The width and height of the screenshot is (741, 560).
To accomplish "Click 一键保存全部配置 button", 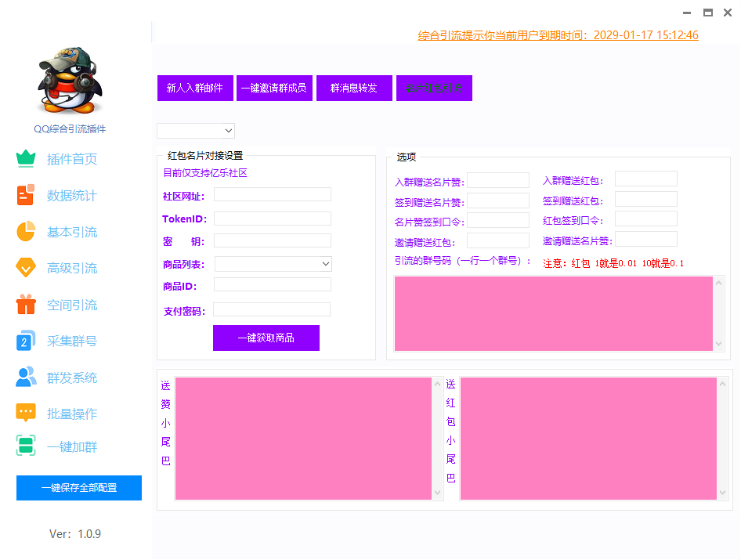I will click(x=79, y=488).
